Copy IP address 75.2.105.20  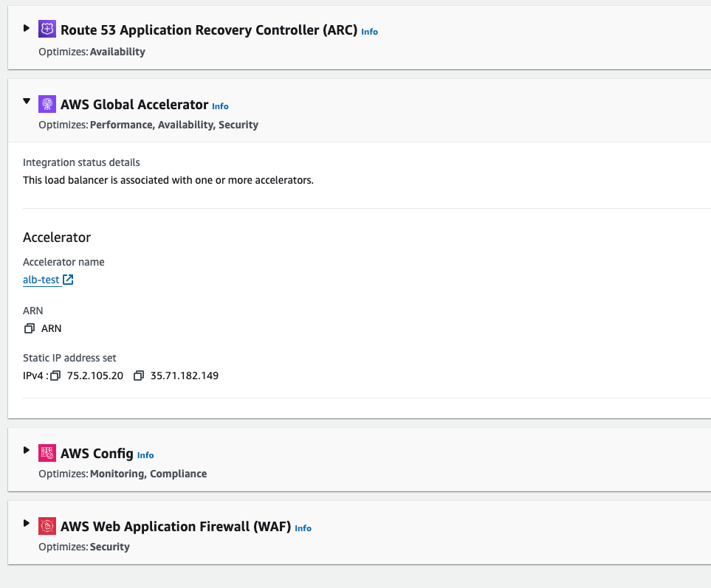pos(55,376)
